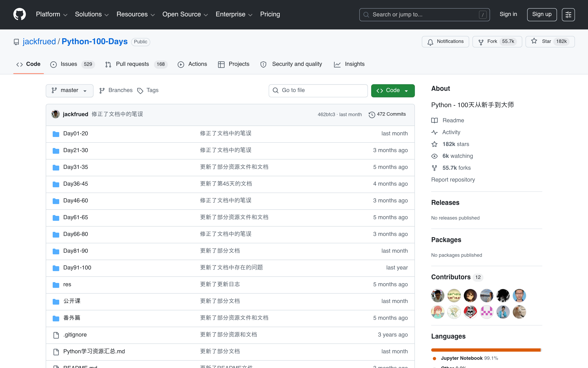Open the Day36-45 folder
Viewport: 588px width, 368px height.
[x=76, y=184]
